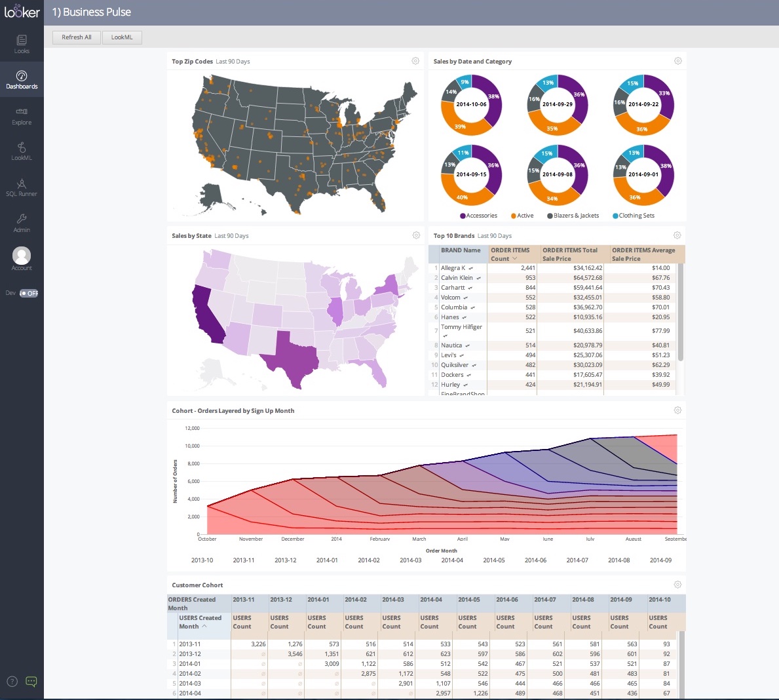The image size is (779, 700).
Task: Click the Refresh All button
Action: [x=76, y=37]
